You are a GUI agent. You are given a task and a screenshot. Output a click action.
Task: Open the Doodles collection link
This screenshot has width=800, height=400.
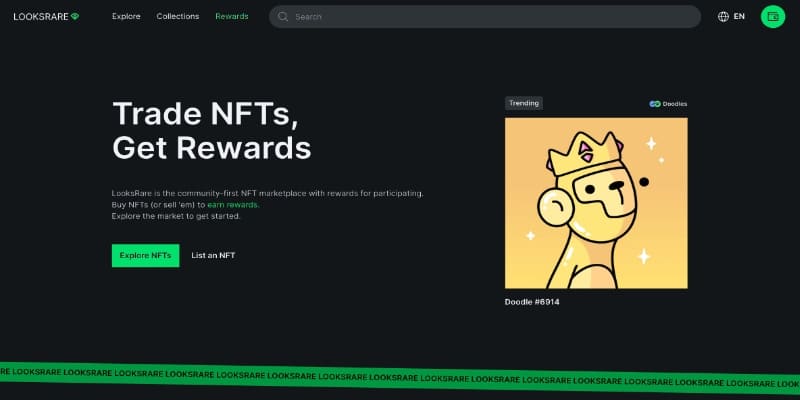[668, 104]
